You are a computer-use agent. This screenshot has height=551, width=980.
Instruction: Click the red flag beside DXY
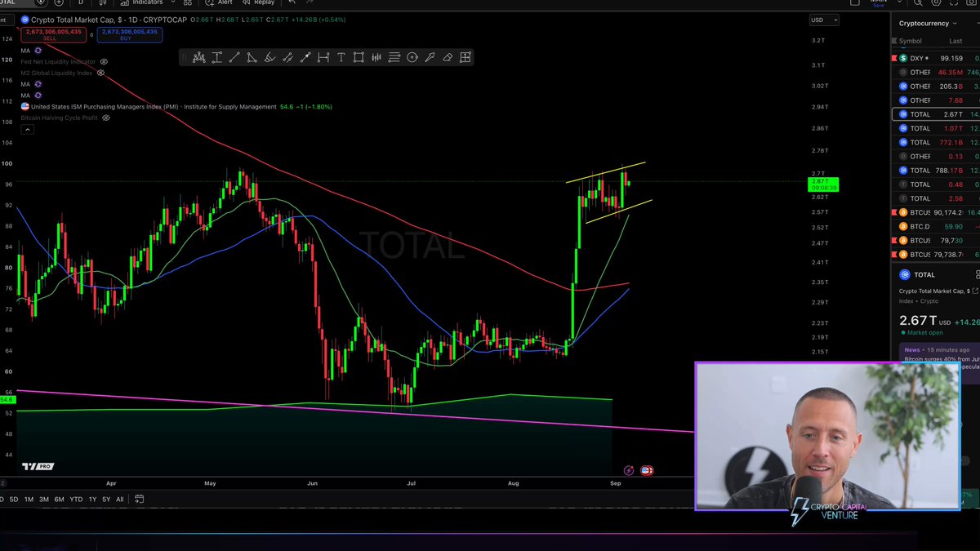(x=894, y=59)
